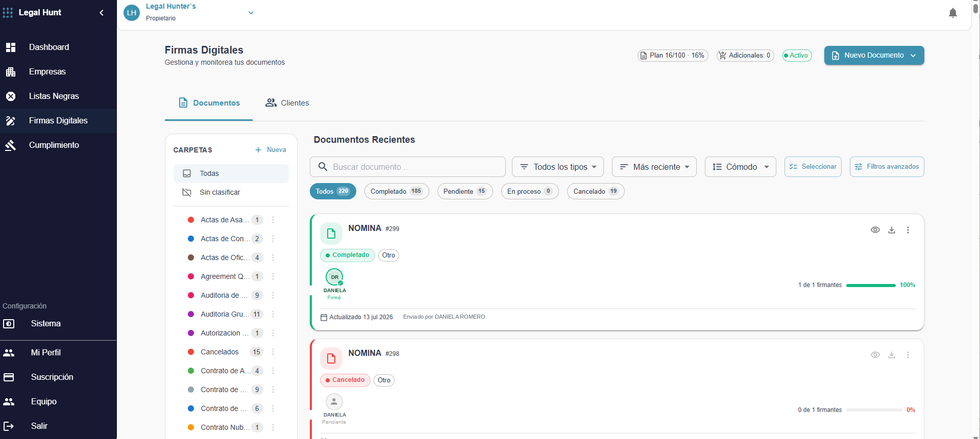
Task: Open the Actas de Asa... folder
Action: point(225,220)
